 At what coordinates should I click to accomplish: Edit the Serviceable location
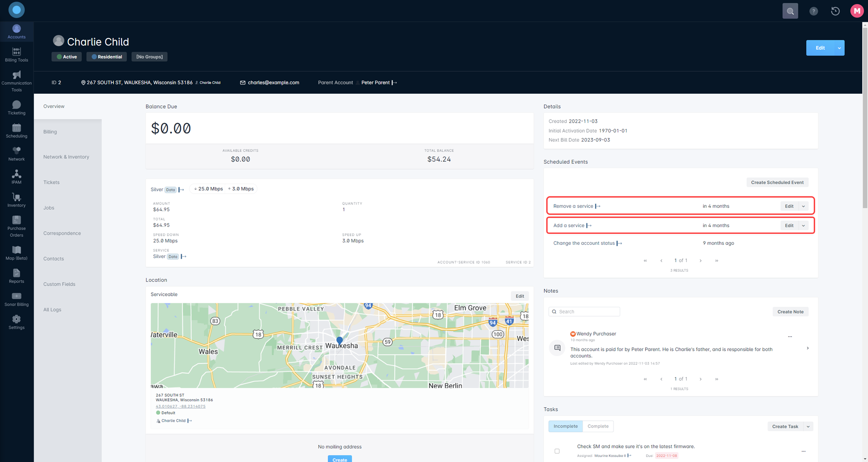click(520, 296)
